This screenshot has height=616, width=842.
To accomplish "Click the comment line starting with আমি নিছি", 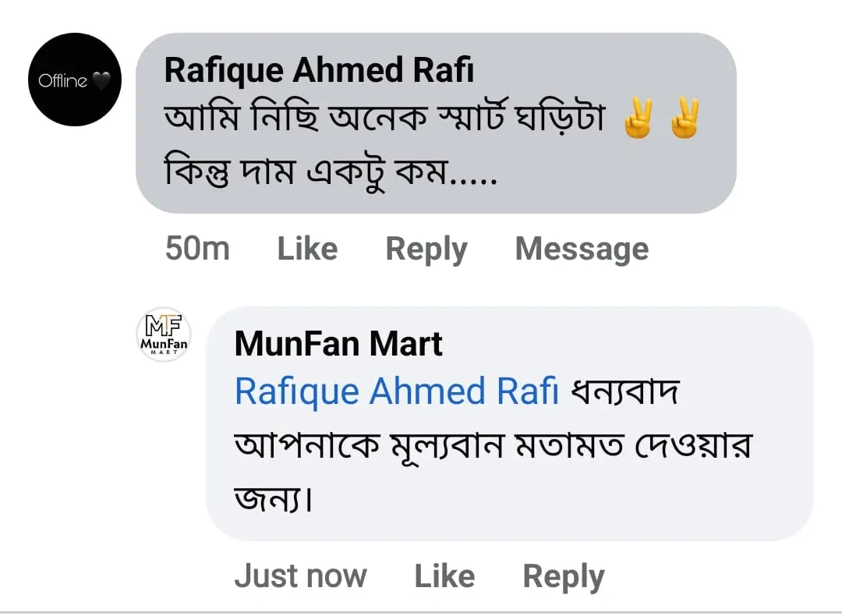I will coord(384,122).
